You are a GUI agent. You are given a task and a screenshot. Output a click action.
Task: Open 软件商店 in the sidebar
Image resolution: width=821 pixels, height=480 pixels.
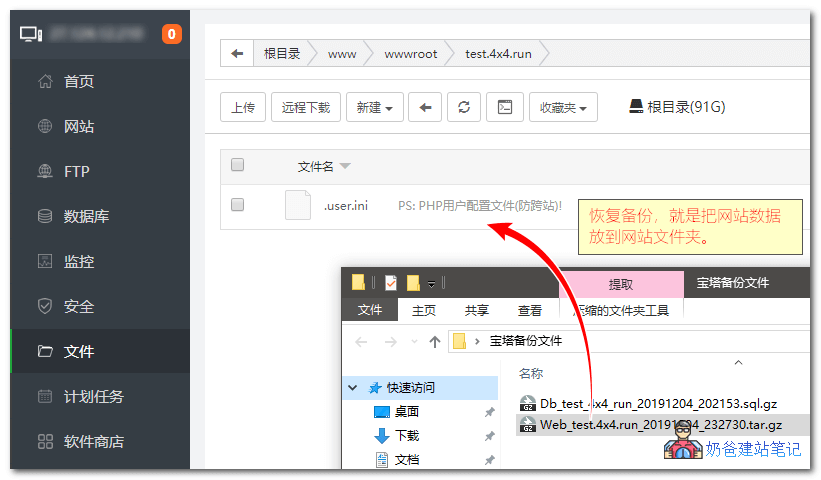(93, 441)
